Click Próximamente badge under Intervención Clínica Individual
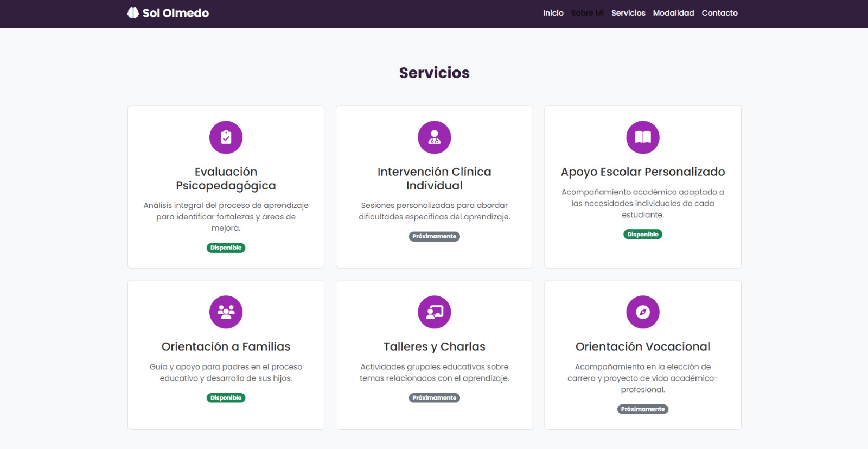The height and width of the screenshot is (449, 868). tap(434, 237)
